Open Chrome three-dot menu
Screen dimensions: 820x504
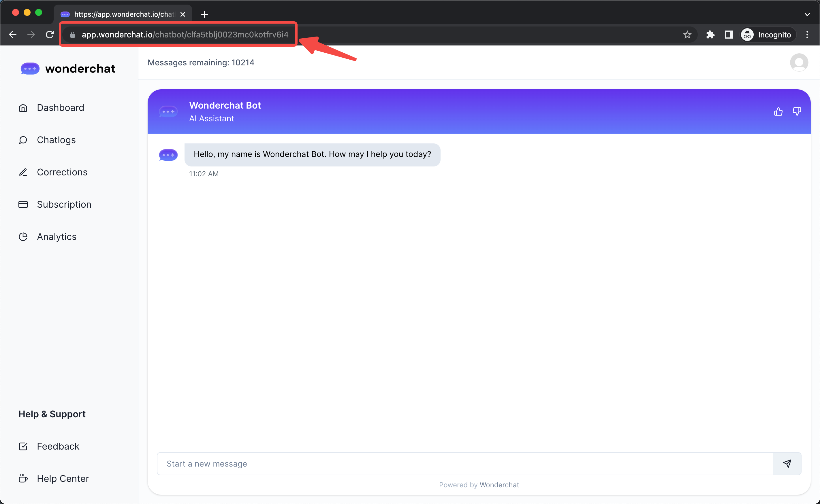(807, 35)
